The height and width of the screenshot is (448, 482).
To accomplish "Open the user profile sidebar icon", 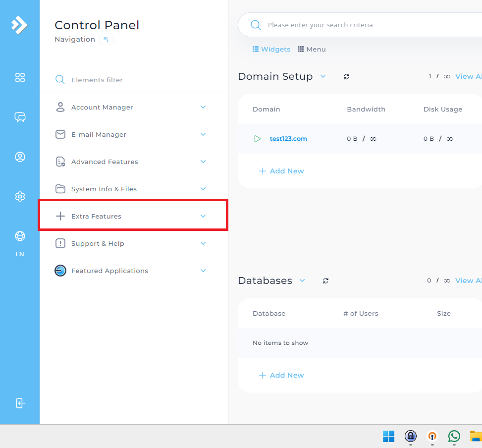I will pyautogui.click(x=20, y=157).
